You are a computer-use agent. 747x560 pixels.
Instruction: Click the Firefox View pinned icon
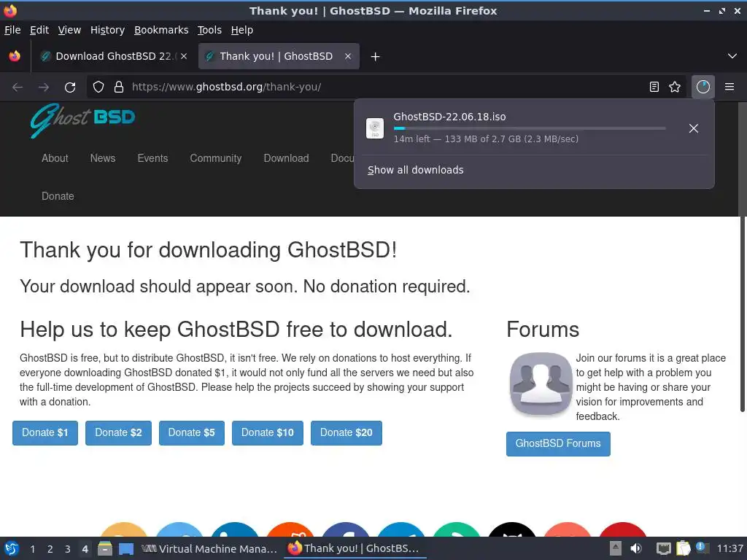(15, 56)
